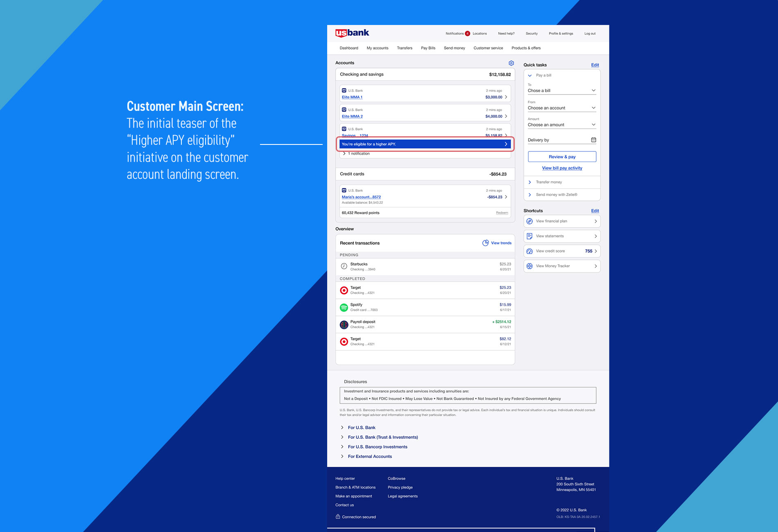Open the Choose an amount dropdown

[562, 125]
